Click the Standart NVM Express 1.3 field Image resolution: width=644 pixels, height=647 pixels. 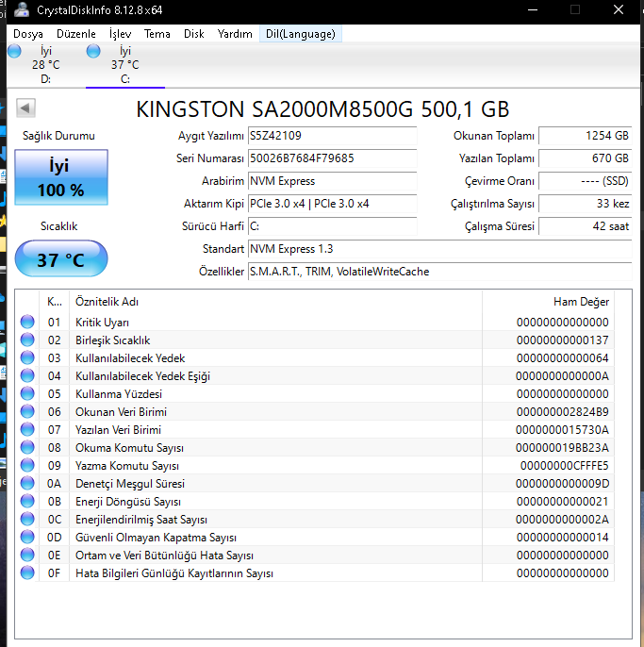pos(439,249)
